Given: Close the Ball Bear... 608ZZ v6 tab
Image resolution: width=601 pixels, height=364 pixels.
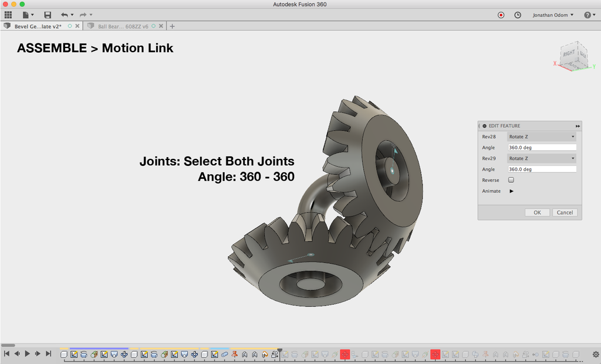Looking at the screenshot, I should (x=161, y=26).
